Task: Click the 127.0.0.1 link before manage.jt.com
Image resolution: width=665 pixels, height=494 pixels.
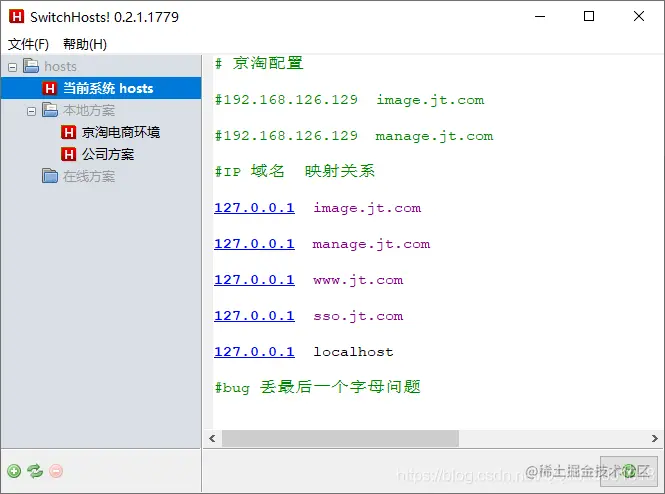Action: coord(254,244)
